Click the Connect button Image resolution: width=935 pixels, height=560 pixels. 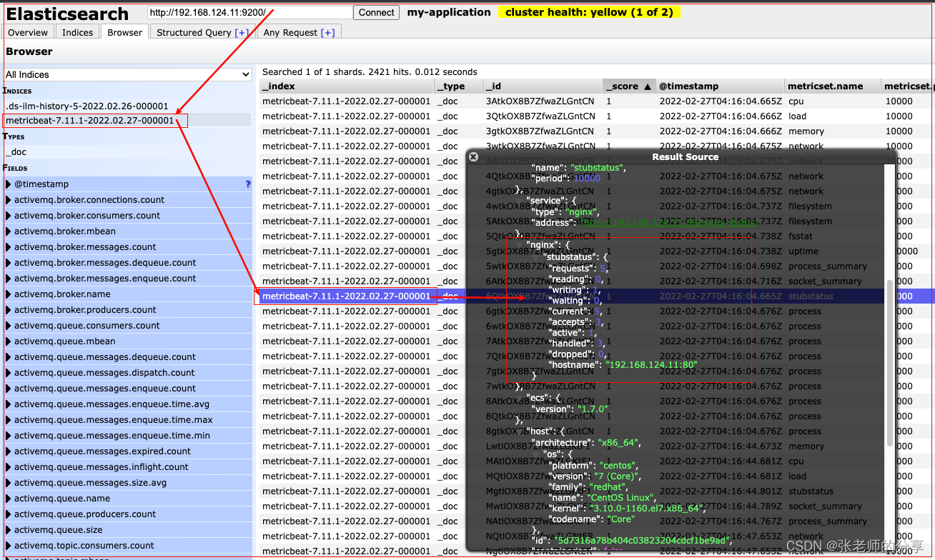pos(377,12)
